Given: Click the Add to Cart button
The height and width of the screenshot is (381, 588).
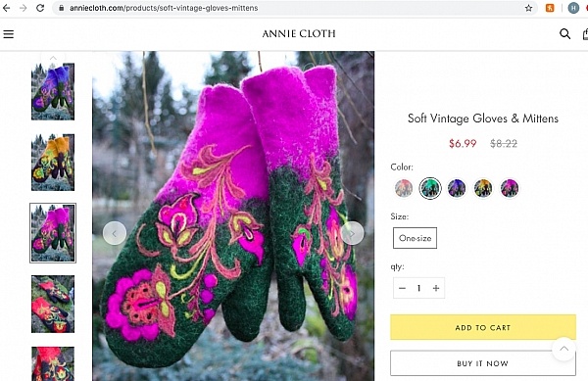Looking at the screenshot, I should pyautogui.click(x=483, y=327).
